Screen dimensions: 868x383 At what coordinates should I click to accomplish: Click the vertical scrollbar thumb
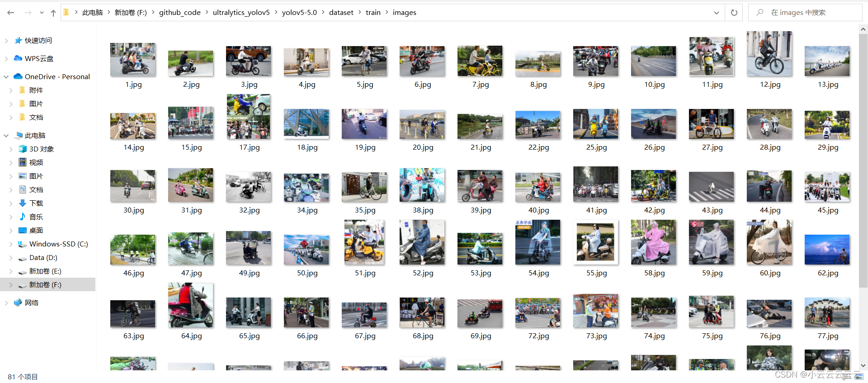(863, 161)
